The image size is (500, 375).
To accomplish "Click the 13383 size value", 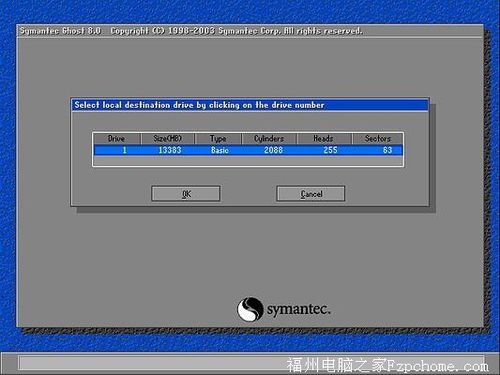I will (x=170, y=150).
